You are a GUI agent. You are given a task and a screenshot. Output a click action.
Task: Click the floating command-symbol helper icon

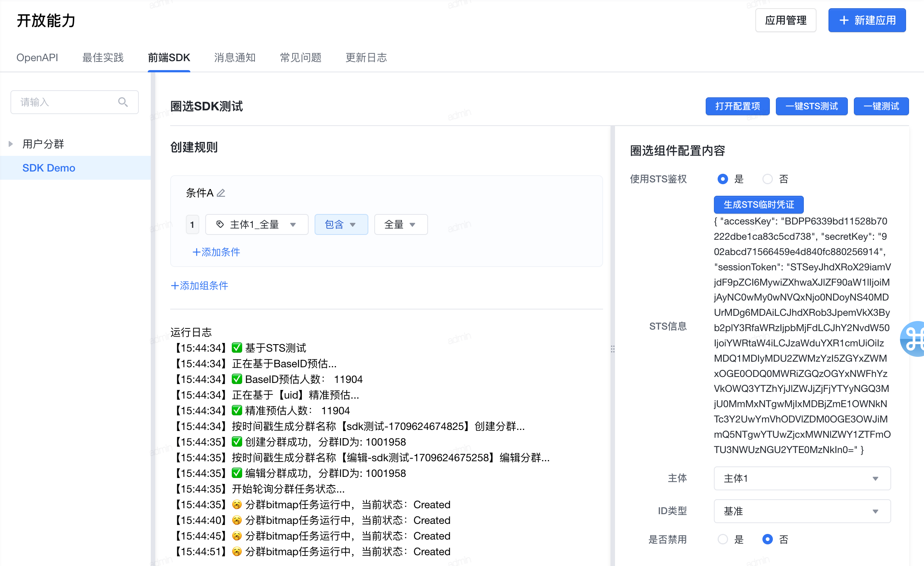point(913,339)
